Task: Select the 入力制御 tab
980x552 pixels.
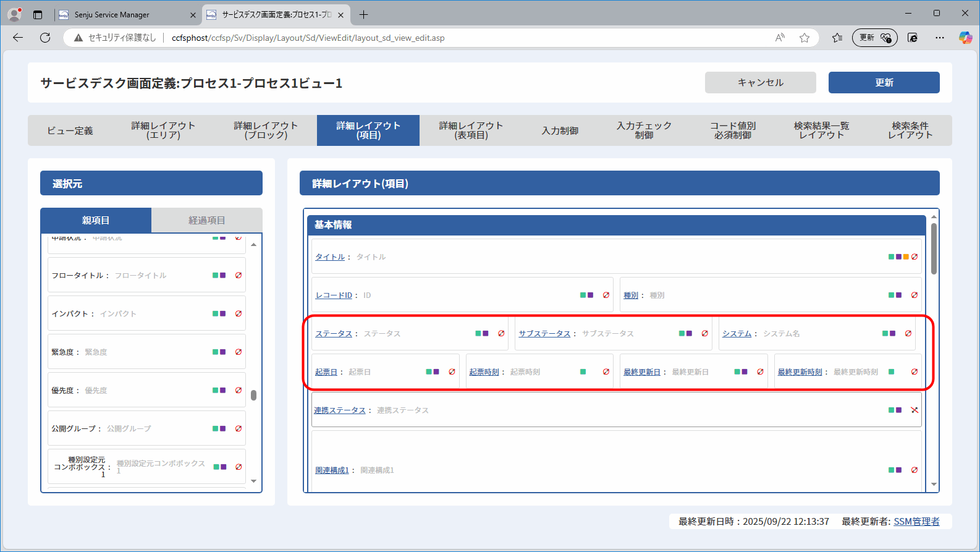Action: click(x=560, y=130)
